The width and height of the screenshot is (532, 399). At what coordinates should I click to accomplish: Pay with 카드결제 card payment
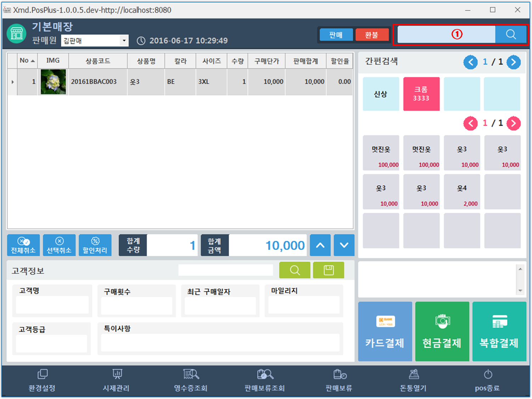(385, 331)
